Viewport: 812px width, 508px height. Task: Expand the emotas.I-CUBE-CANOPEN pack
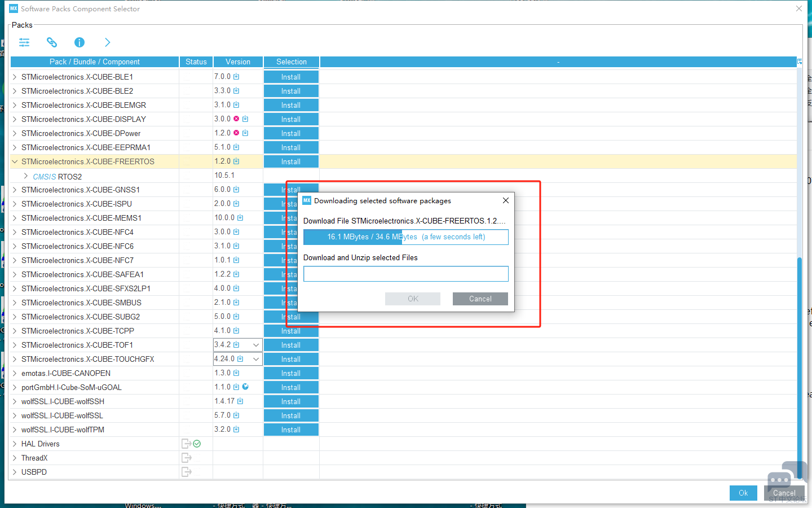(15, 373)
